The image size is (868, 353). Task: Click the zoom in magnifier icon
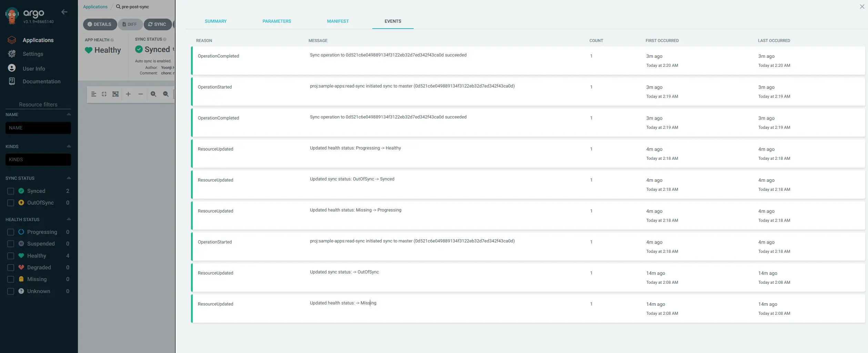pyautogui.click(x=153, y=94)
